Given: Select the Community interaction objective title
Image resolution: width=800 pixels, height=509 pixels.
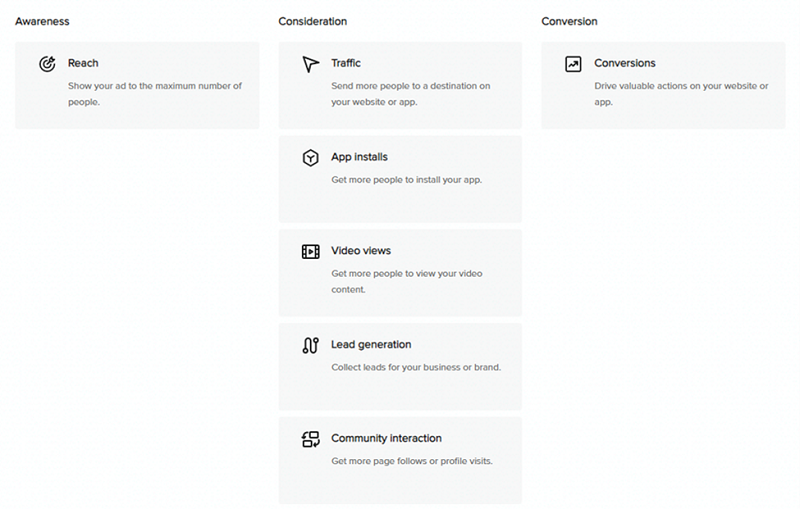Looking at the screenshot, I should pyautogui.click(x=386, y=438).
